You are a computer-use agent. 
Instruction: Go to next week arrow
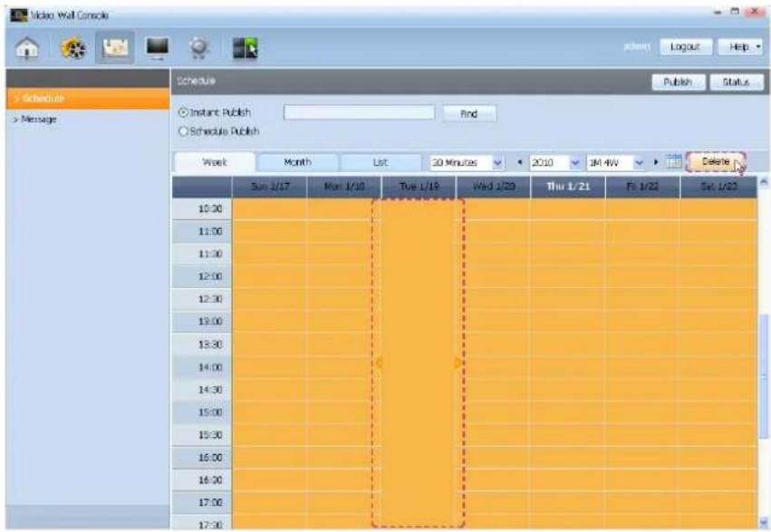655,162
